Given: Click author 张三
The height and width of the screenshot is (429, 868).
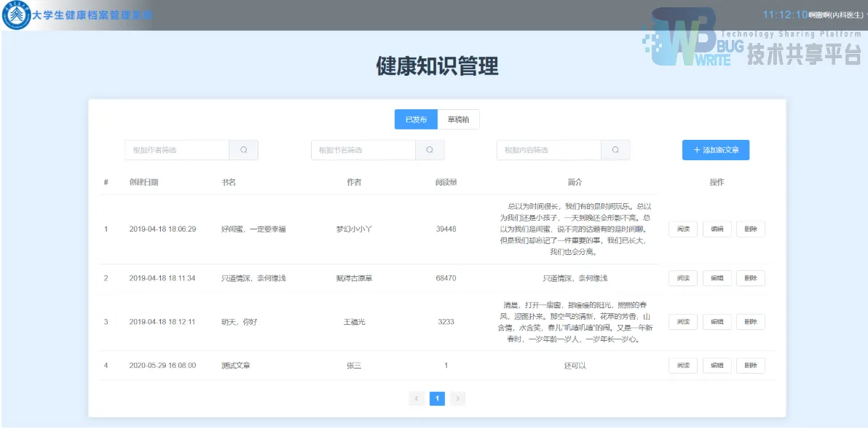Looking at the screenshot, I should [354, 366].
